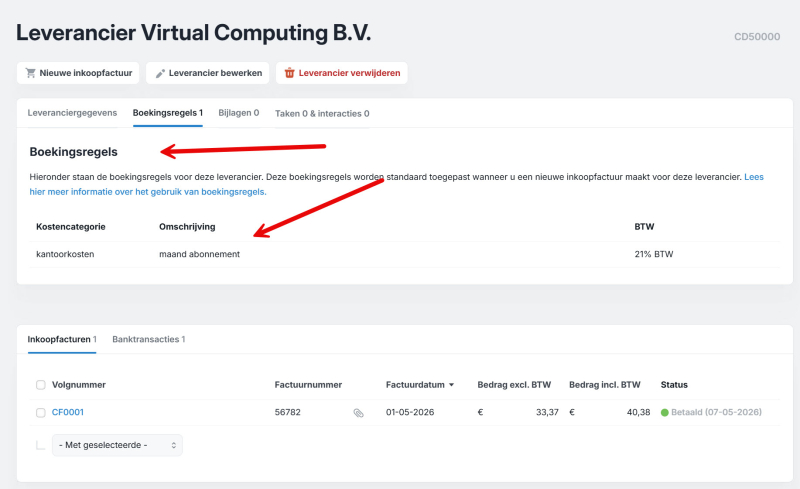Select the Boekingsregels 1 tab
The image size is (800, 489).
coord(168,113)
